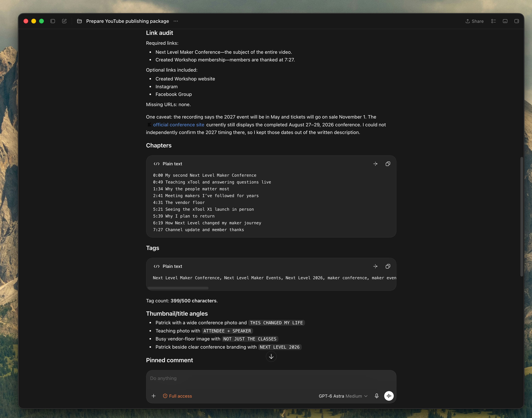The width and height of the screenshot is (532, 418).
Task: Add attachment with plus icon
Action: [x=154, y=396]
